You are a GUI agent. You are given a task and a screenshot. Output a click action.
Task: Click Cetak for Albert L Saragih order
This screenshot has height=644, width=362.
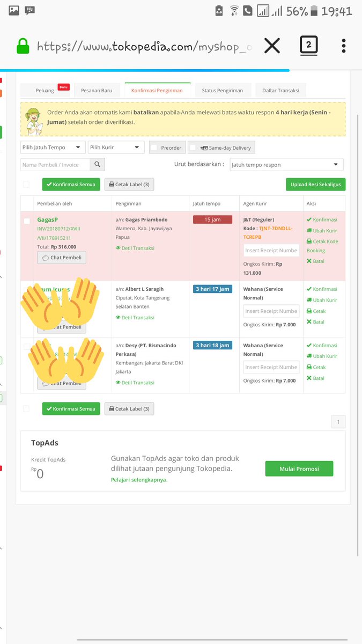pyautogui.click(x=316, y=311)
